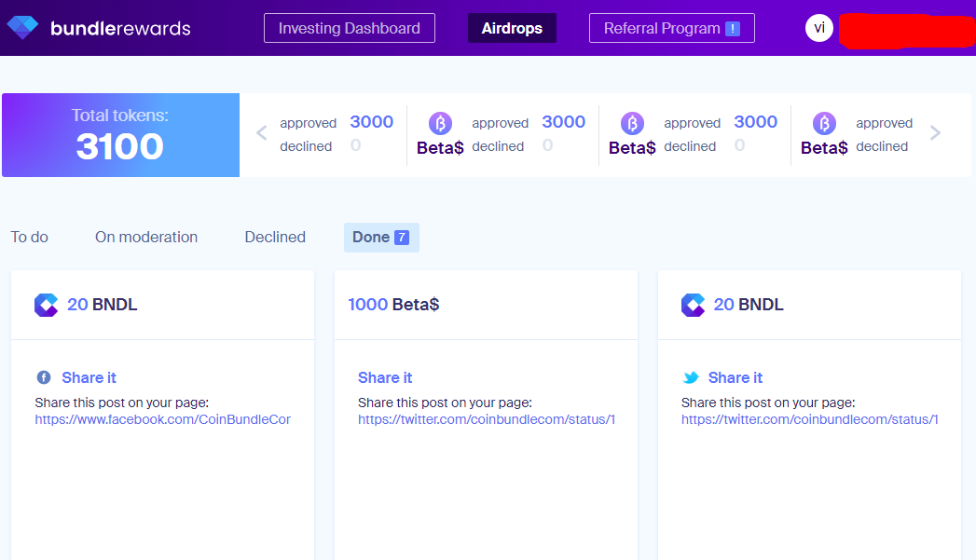Viewport: 976px width, 560px height.
Task: Open the Referral Program page
Action: (x=671, y=28)
